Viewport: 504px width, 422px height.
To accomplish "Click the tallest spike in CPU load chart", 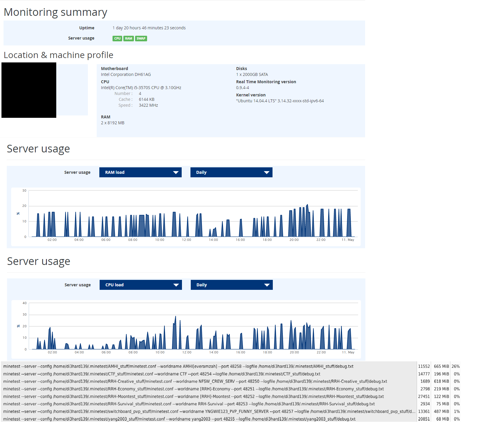I will click(x=176, y=316).
